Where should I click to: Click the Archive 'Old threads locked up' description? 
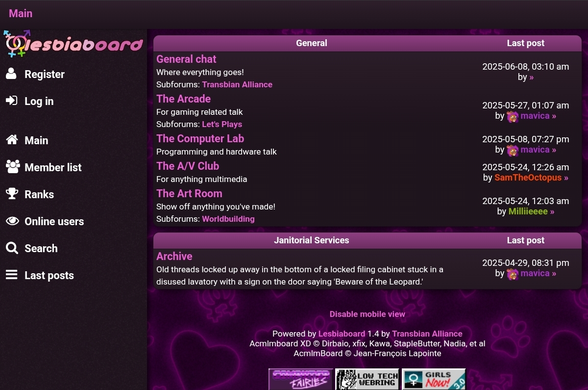pyautogui.click(x=300, y=276)
